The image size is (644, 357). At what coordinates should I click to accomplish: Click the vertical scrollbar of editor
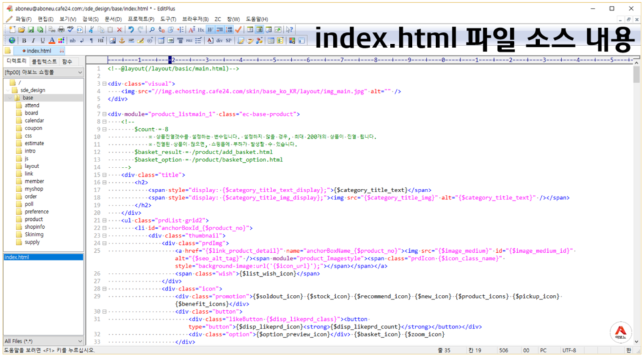637,202
